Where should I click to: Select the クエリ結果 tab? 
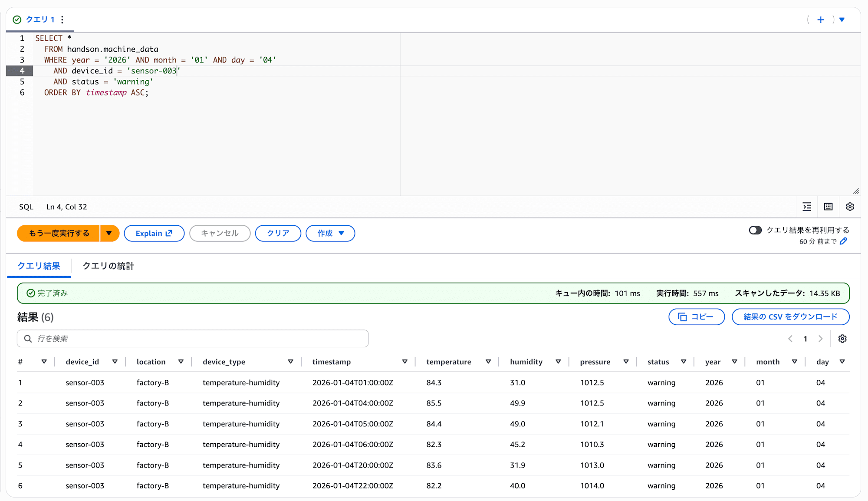click(39, 266)
